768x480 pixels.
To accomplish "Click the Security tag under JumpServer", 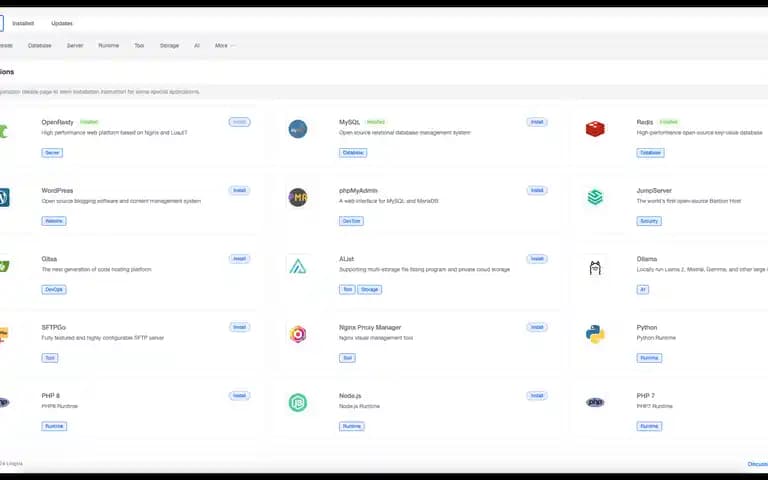I will (649, 221).
